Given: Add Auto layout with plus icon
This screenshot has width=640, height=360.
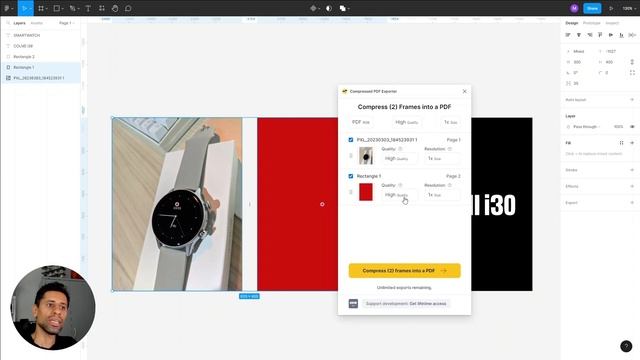Looking at the screenshot, I should 632,100.
